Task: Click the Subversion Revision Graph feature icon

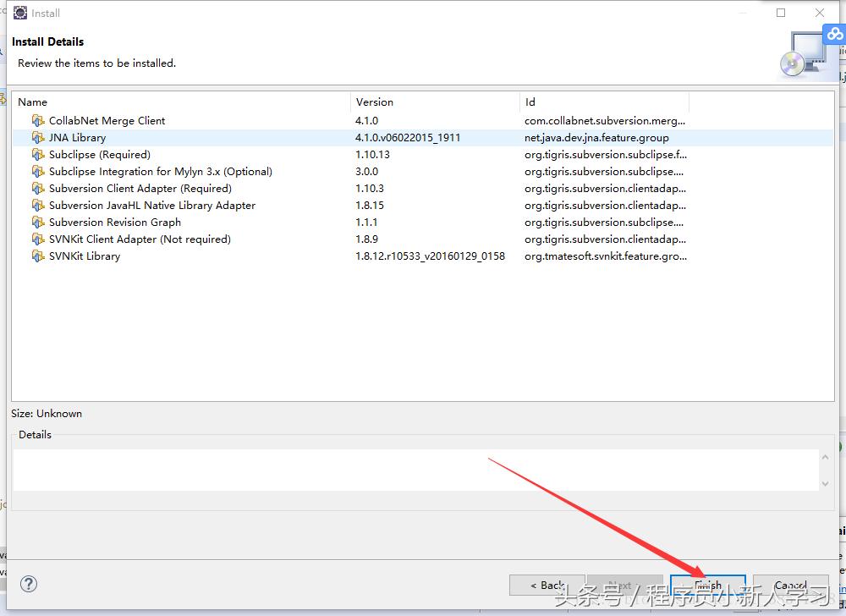Action: [x=38, y=222]
